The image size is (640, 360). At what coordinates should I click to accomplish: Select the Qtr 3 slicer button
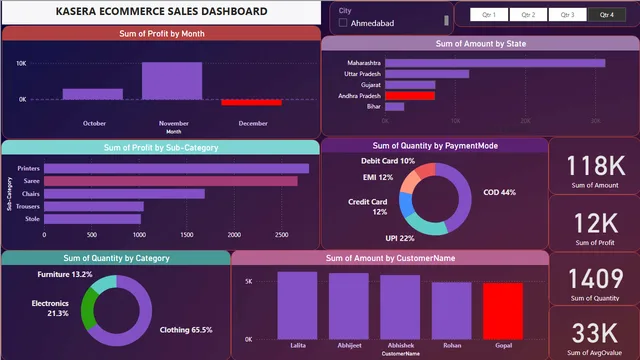click(x=567, y=15)
